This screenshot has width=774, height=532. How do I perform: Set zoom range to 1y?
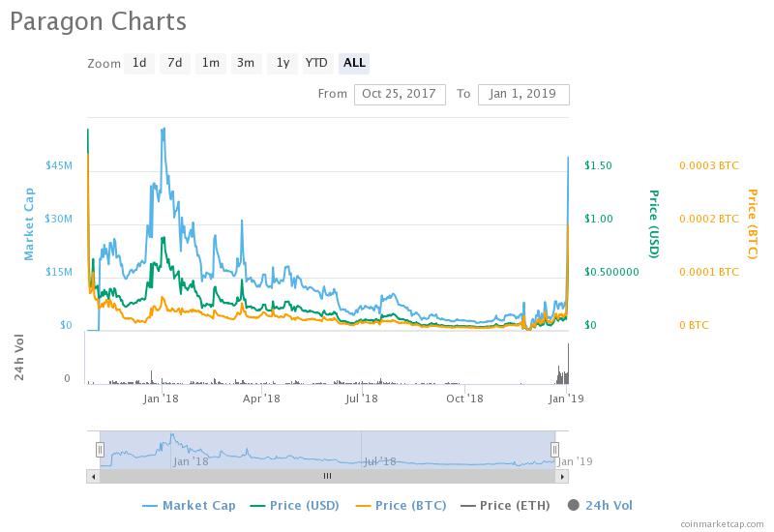coord(283,63)
